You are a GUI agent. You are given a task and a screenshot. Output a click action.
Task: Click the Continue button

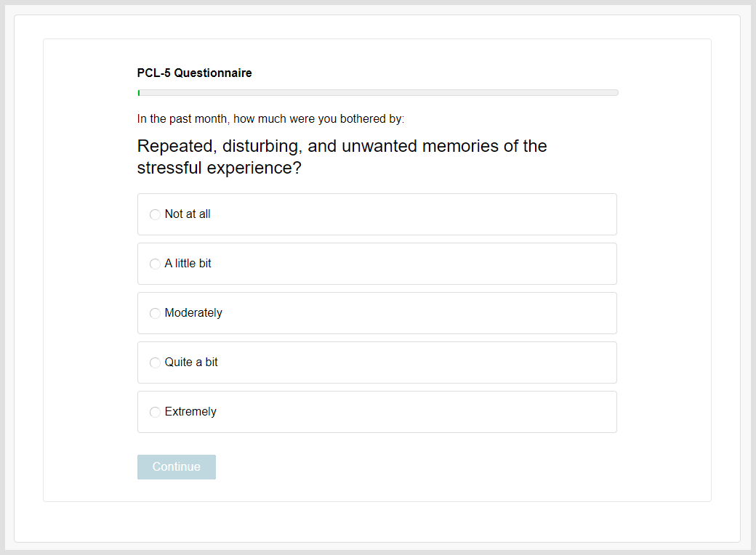click(x=177, y=467)
